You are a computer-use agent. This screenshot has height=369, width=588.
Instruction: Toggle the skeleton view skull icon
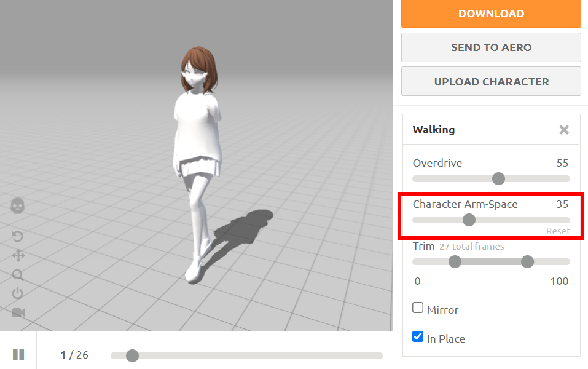18,205
